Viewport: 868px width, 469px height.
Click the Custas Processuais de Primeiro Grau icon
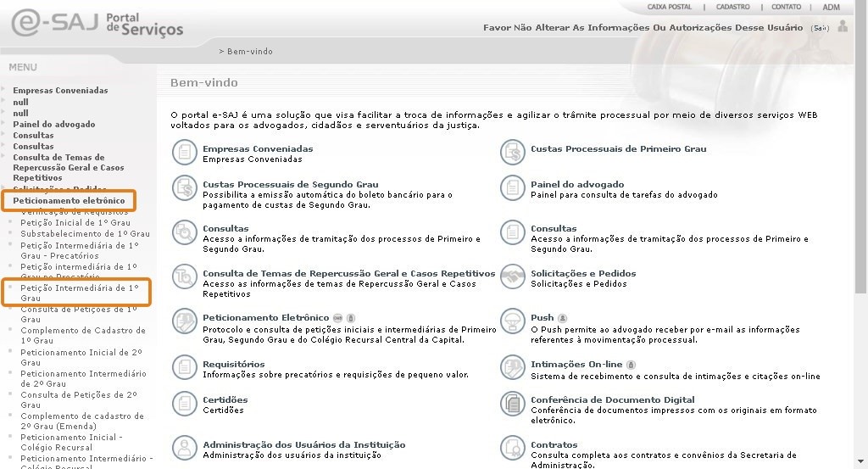(x=513, y=153)
